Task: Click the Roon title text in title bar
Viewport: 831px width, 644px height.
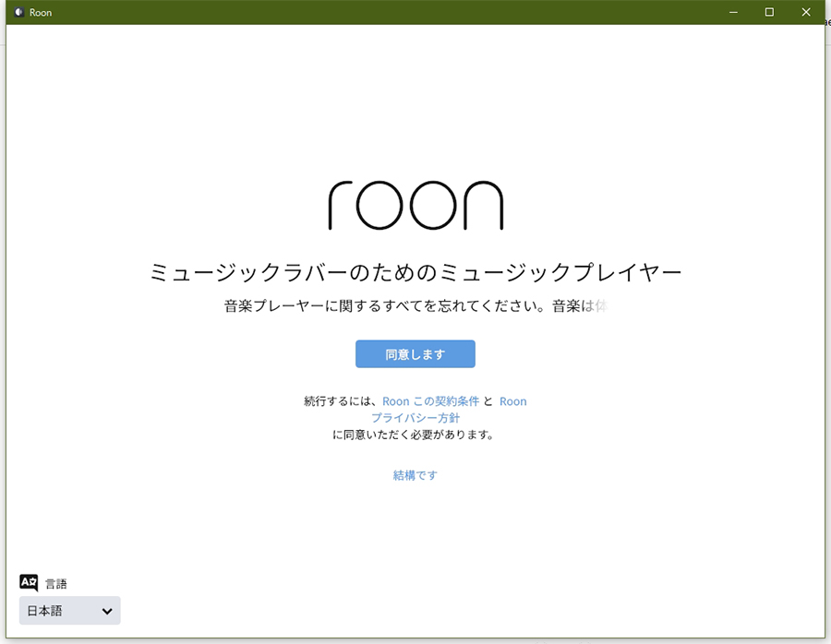Action: (x=41, y=13)
